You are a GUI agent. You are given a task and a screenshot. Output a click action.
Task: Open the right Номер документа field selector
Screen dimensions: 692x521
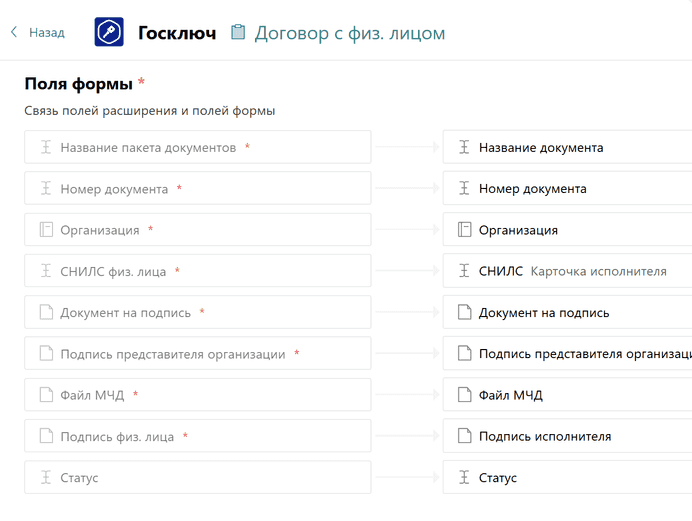click(x=568, y=188)
